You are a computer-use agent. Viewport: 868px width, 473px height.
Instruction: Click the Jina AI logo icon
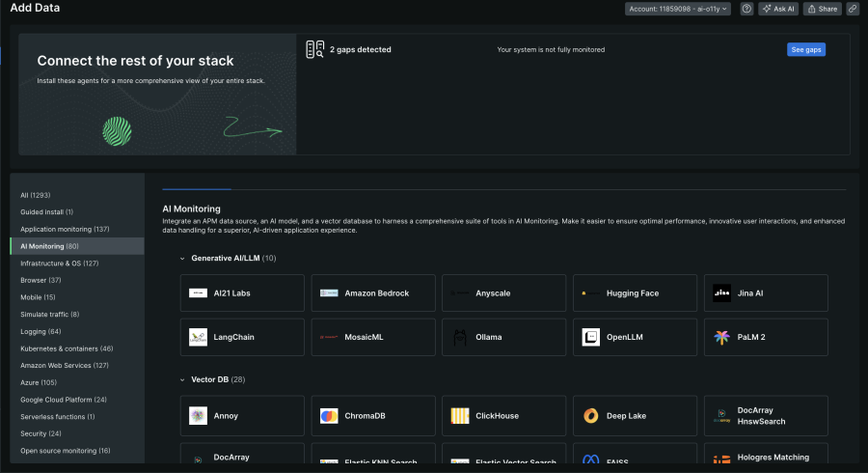(x=721, y=292)
